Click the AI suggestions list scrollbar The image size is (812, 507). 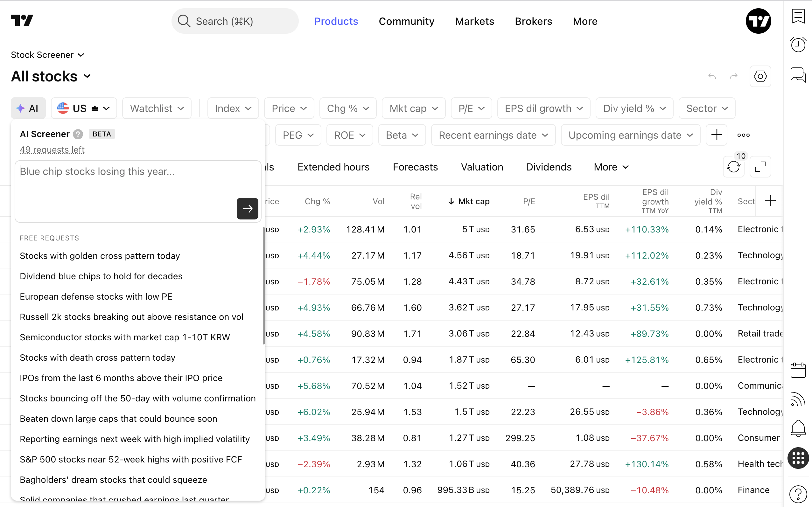coord(264,286)
